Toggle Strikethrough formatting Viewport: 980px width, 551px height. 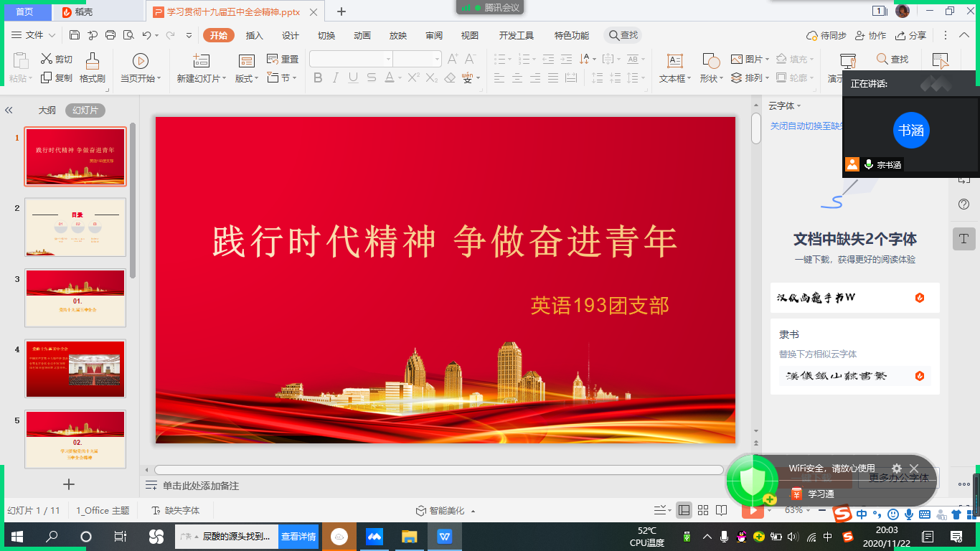(x=371, y=77)
